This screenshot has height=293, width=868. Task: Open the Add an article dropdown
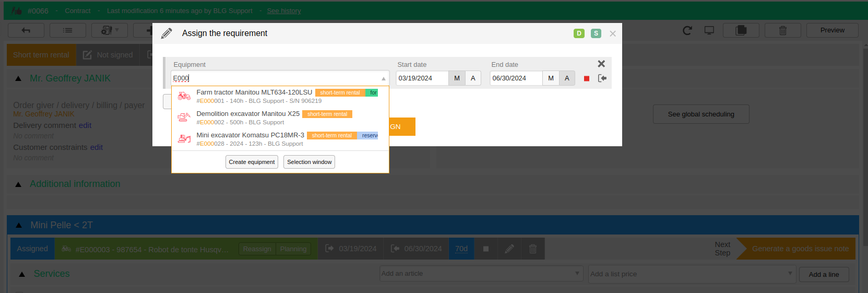(x=481, y=274)
